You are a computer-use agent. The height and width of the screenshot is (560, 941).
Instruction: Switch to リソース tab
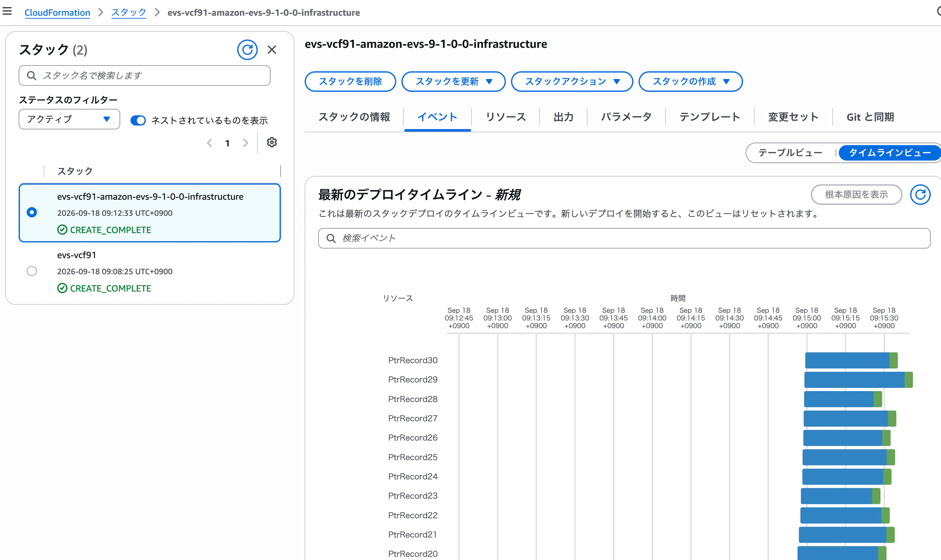pos(506,117)
